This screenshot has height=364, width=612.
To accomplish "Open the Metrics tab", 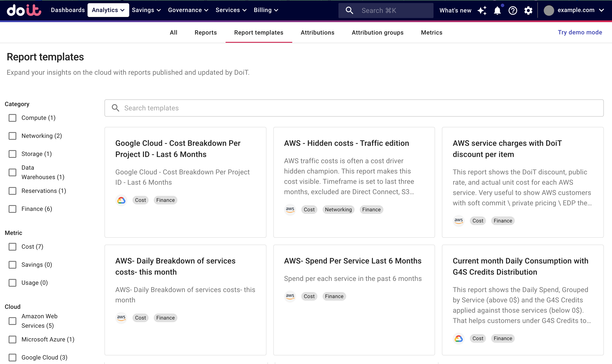I will tap(432, 32).
